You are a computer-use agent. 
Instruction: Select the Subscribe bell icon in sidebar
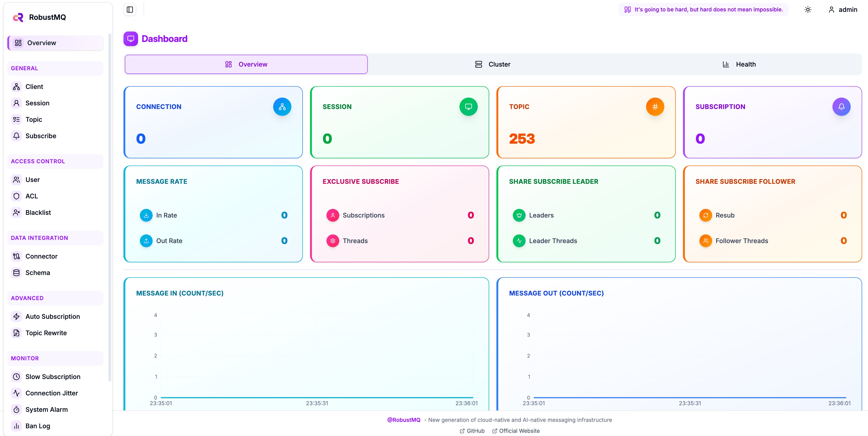(x=16, y=136)
